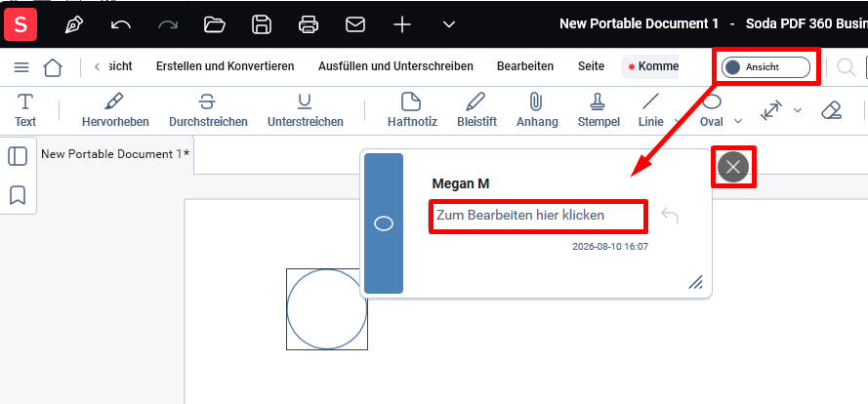This screenshot has height=404, width=868.
Task: Select the Oval shape tool
Action: 712,110
